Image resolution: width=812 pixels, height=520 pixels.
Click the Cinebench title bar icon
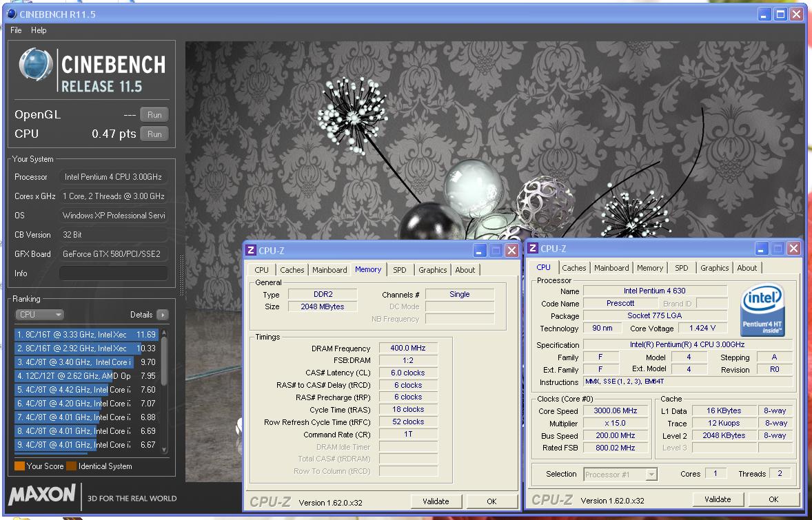pos(12,14)
